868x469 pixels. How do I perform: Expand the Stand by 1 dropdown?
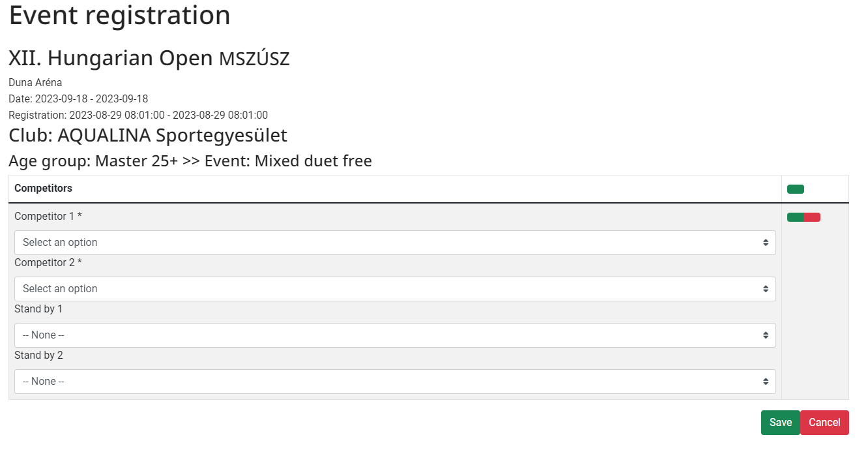395,335
